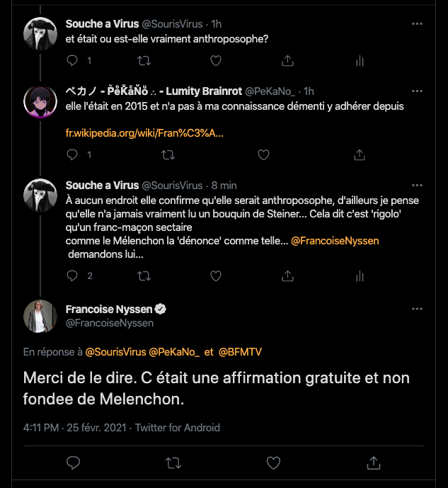448x488 pixels.
Task: Like the first Souche a Virus tweet
Action: (x=216, y=61)
